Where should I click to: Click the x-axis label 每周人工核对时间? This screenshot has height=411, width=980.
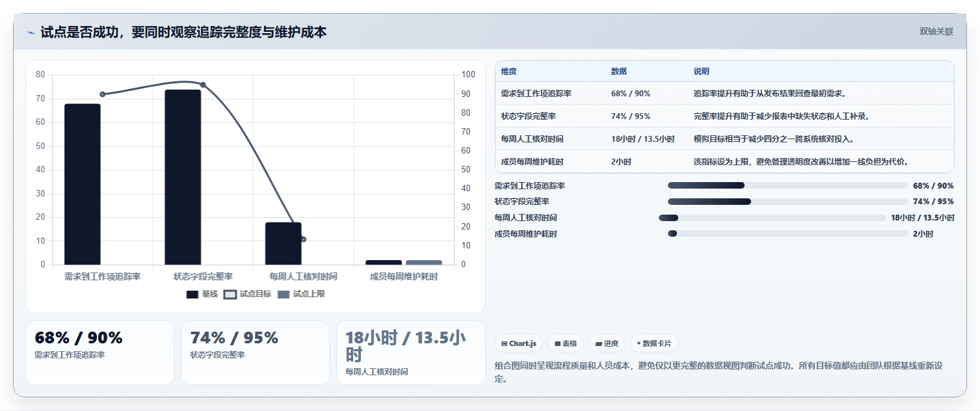[303, 276]
